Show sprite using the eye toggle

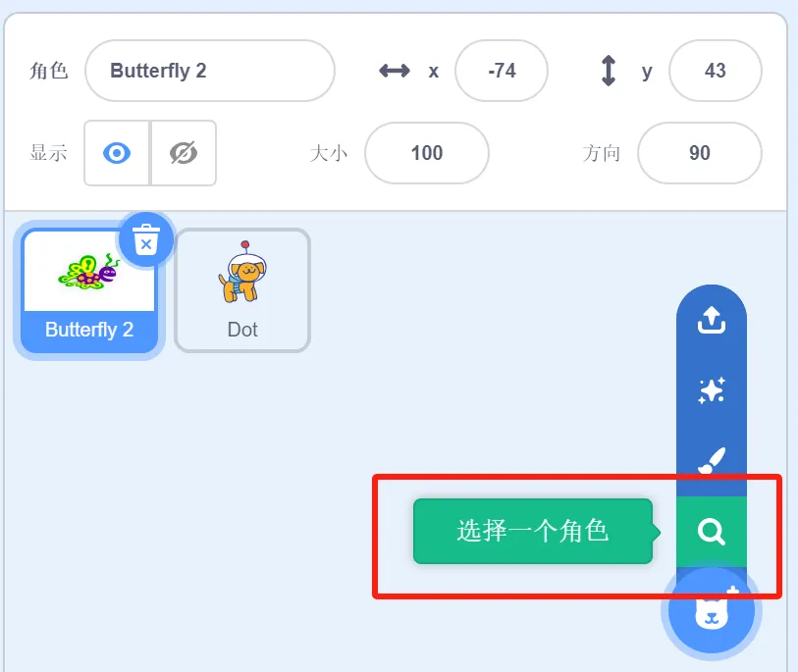[117, 153]
